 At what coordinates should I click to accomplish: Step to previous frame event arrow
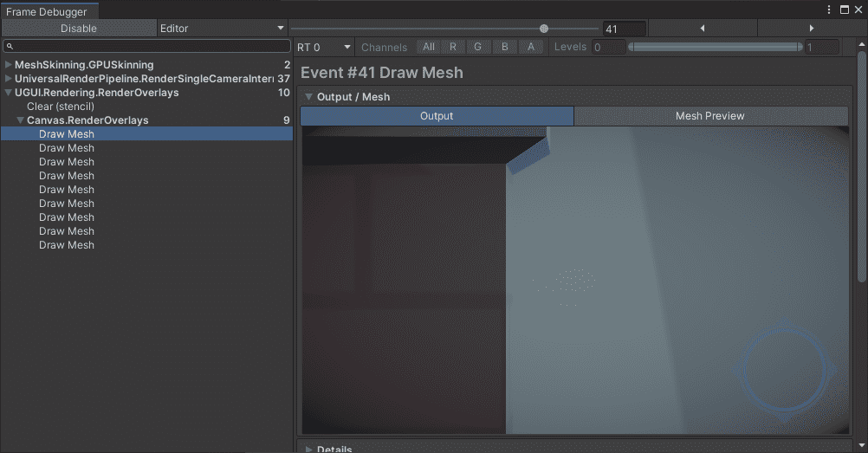click(703, 29)
